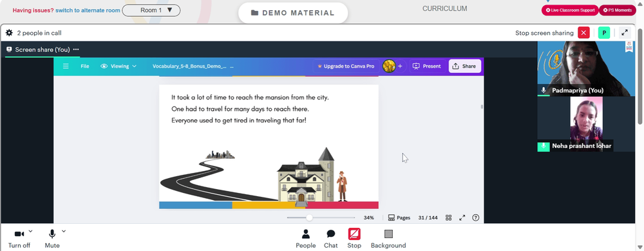The image size is (644, 251).
Task: Start Present mode in Canva
Action: [427, 66]
